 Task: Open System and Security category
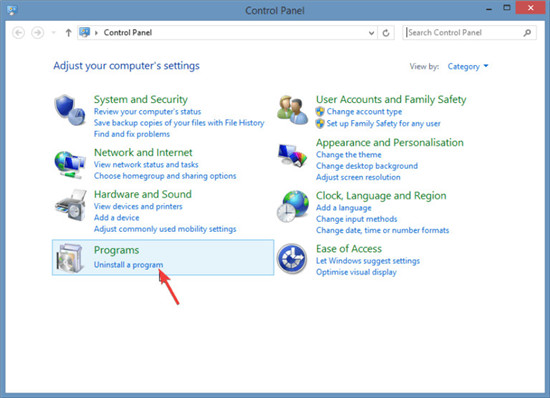(141, 99)
